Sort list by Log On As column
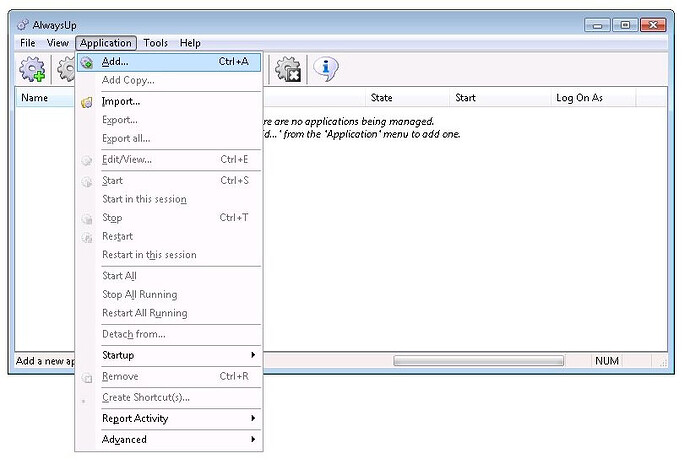Image resolution: width=690 pixels, height=475 pixels. (593, 98)
